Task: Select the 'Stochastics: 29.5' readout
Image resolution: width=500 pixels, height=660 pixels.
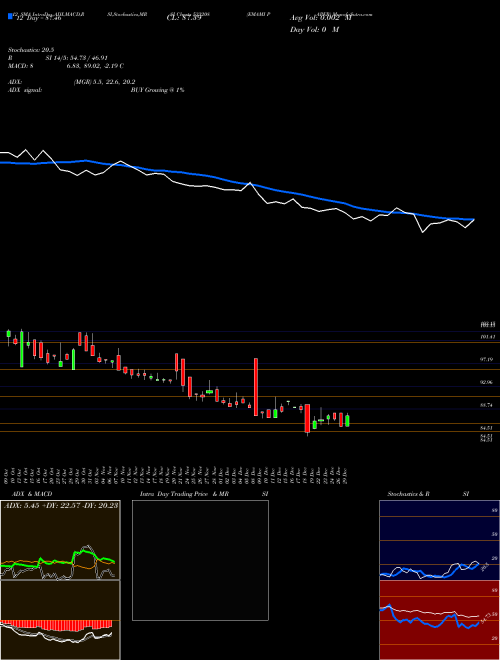Action: (31, 50)
